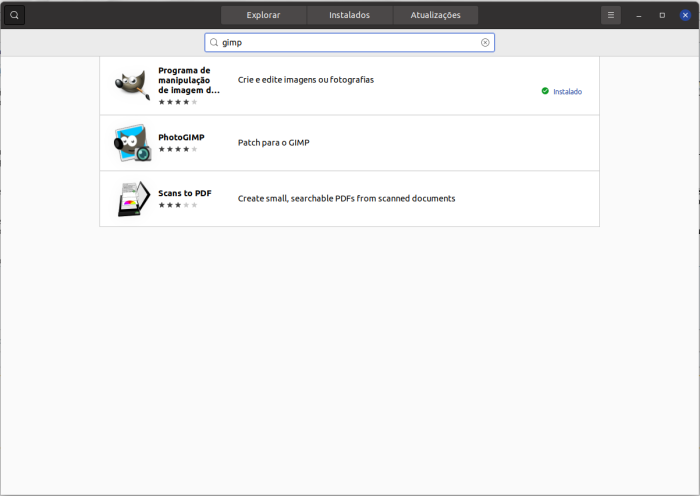Image resolution: width=700 pixels, height=496 pixels.
Task: Switch to the Instalados tab
Action: [350, 15]
